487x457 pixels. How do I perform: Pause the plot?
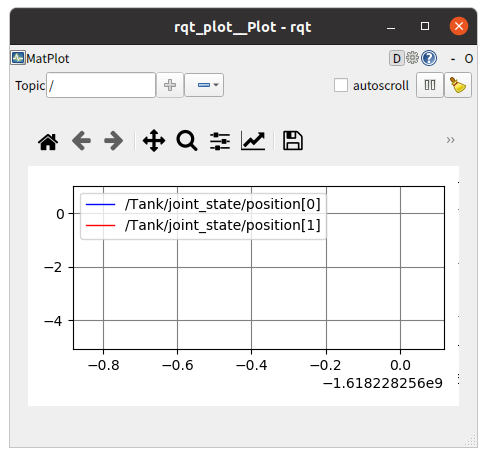430,85
